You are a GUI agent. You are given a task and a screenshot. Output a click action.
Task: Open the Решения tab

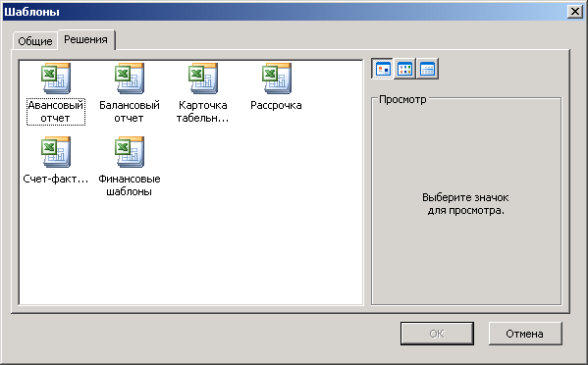pyautogui.click(x=85, y=39)
